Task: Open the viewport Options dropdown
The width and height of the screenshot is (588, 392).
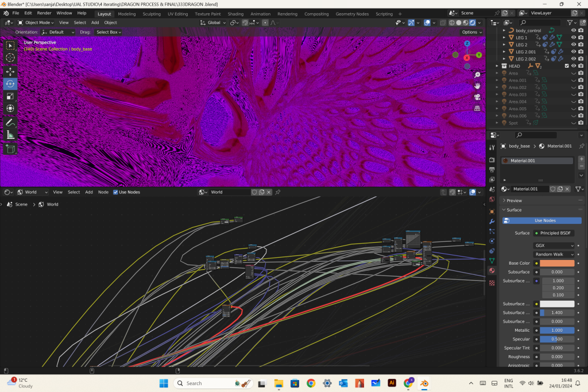Action: pos(472,32)
